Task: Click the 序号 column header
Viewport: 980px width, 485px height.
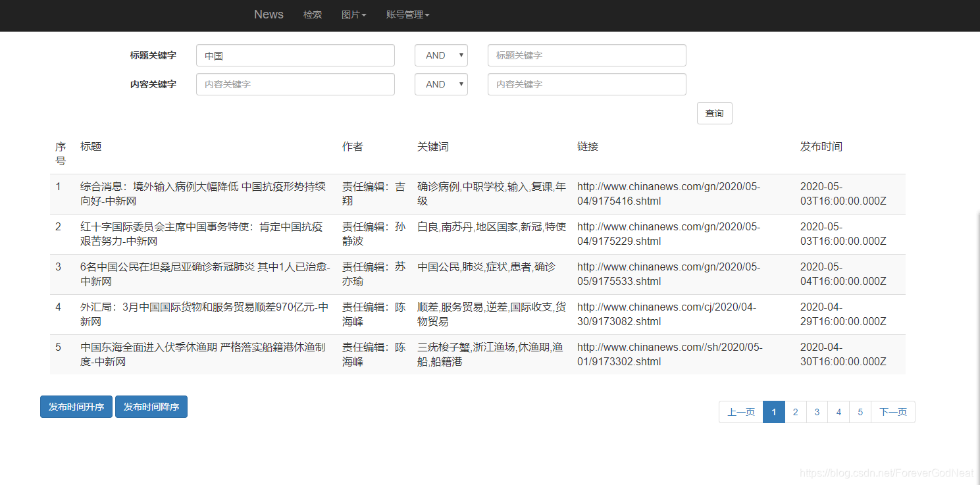Action: point(61,153)
